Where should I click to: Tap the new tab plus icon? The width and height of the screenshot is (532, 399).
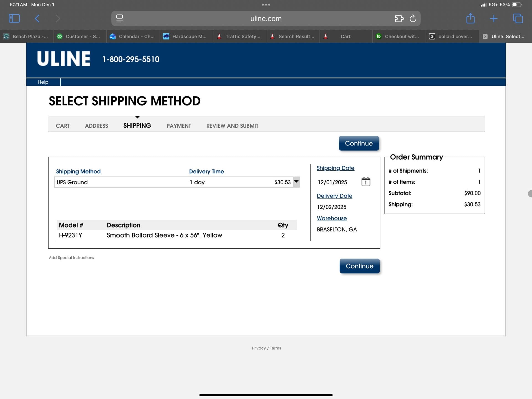[493, 19]
